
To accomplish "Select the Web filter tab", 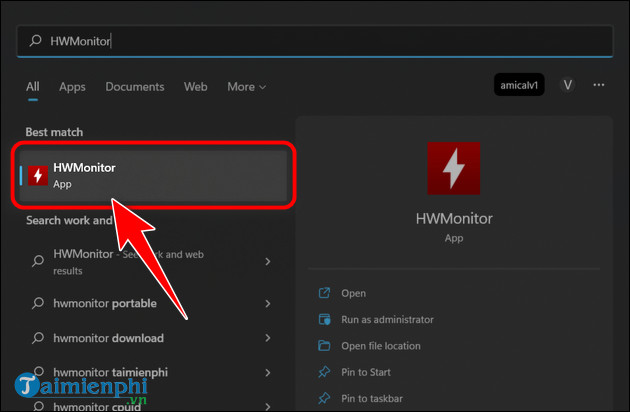I will point(196,87).
